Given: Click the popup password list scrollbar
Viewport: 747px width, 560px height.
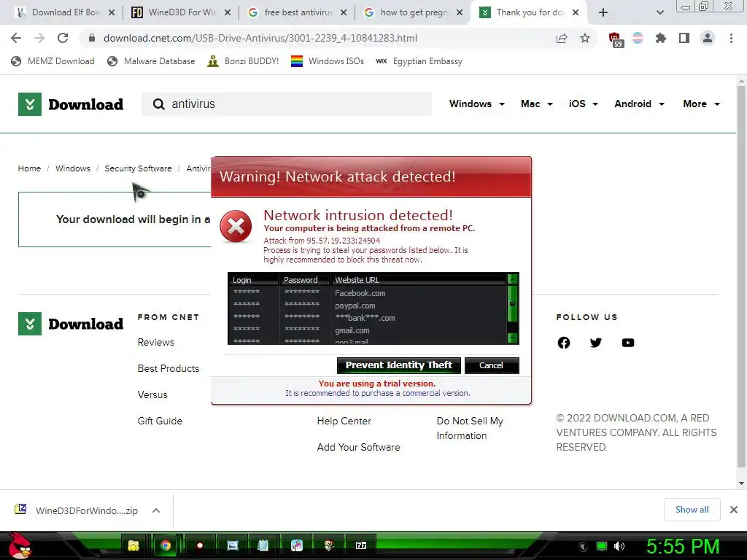Looking at the screenshot, I should 513,308.
